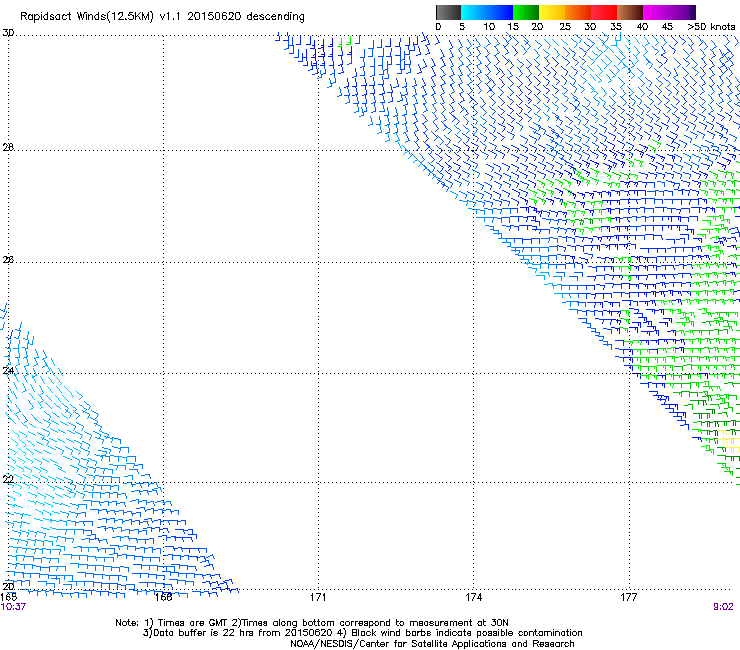Click the '40' label under the color bar
The height and width of the screenshot is (650, 740).
tap(642, 27)
